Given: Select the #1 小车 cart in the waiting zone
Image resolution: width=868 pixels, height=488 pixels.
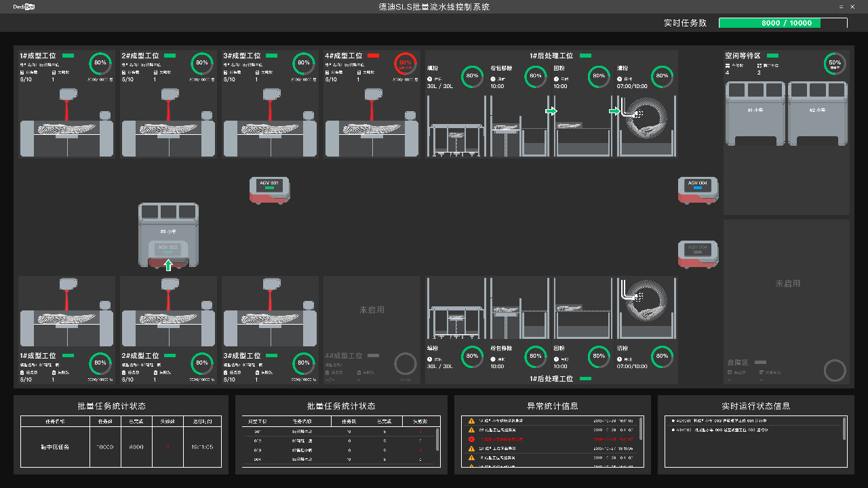Looking at the screenshot, I should 755,113.
